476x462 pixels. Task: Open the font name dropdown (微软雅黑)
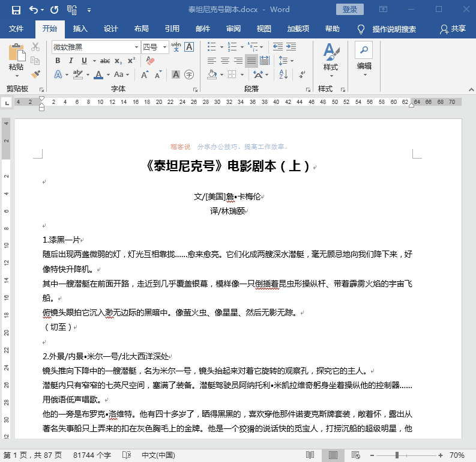137,47
